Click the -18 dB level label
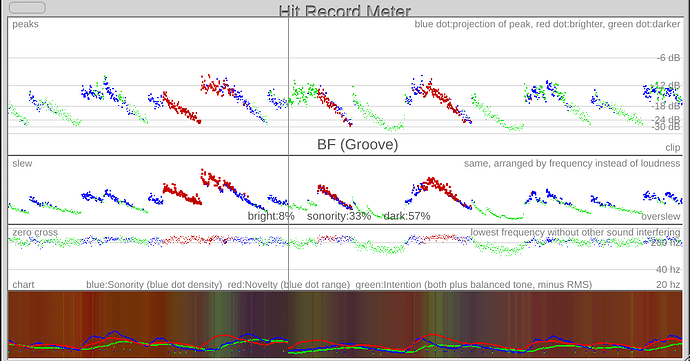Viewport: 690px width, 361px height. (x=667, y=106)
